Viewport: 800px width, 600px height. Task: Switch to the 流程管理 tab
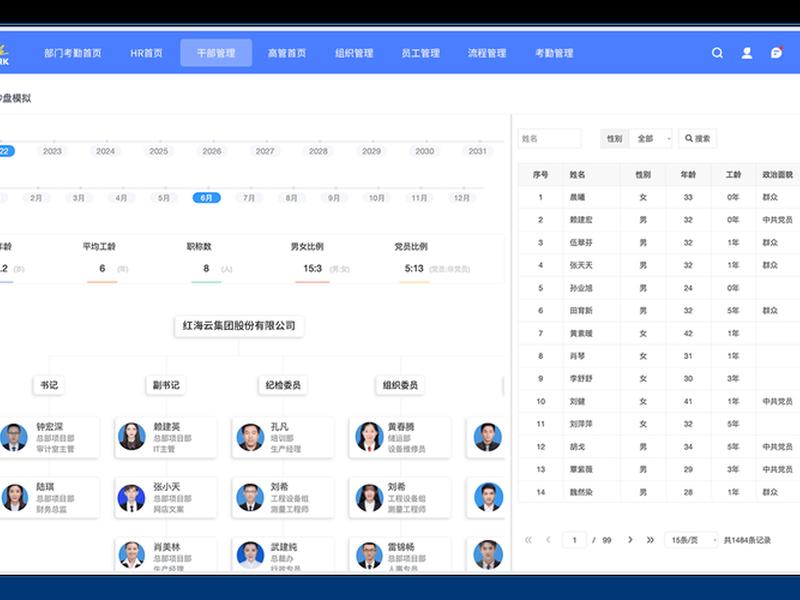point(487,53)
